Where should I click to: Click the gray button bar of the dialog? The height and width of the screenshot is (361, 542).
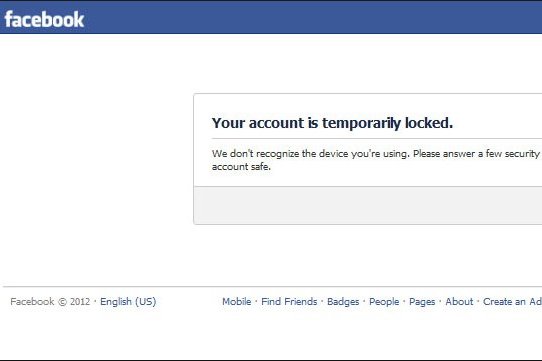[368, 205]
